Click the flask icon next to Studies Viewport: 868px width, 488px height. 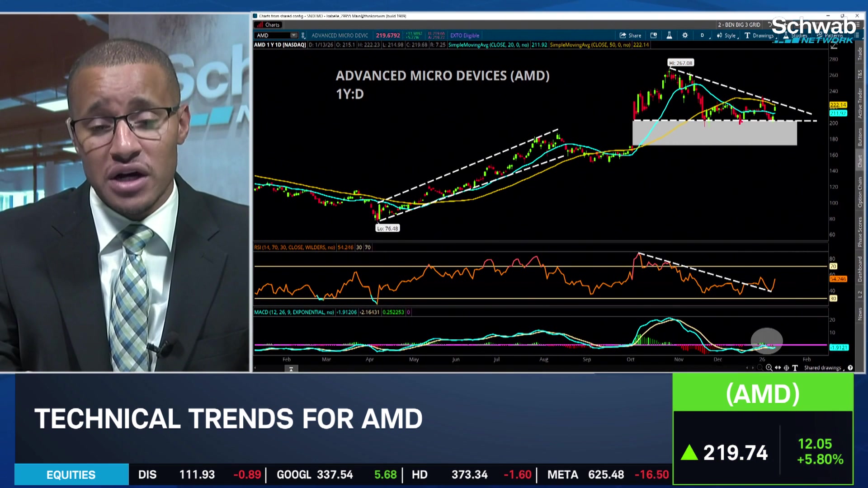[786, 35]
